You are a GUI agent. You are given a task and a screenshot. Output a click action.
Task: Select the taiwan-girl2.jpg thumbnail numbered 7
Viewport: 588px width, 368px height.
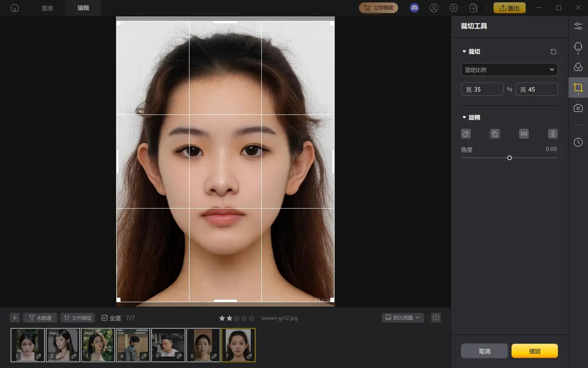pos(238,345)
